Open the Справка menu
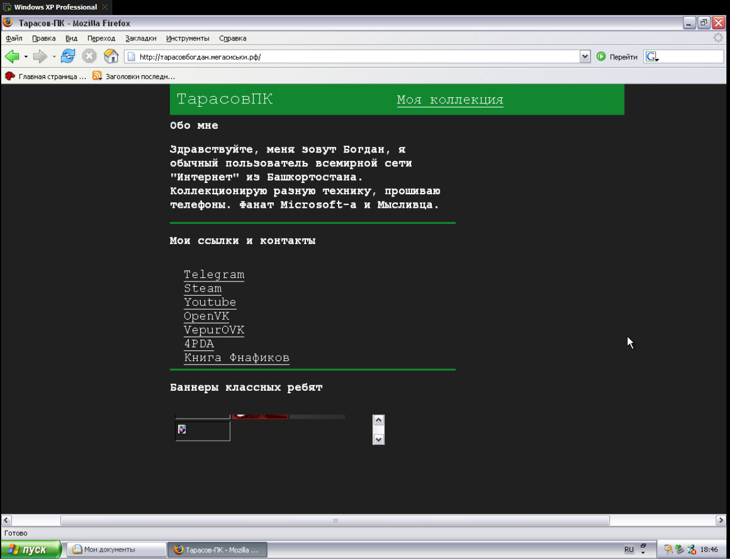730x560 pixels. click(233, 38)
